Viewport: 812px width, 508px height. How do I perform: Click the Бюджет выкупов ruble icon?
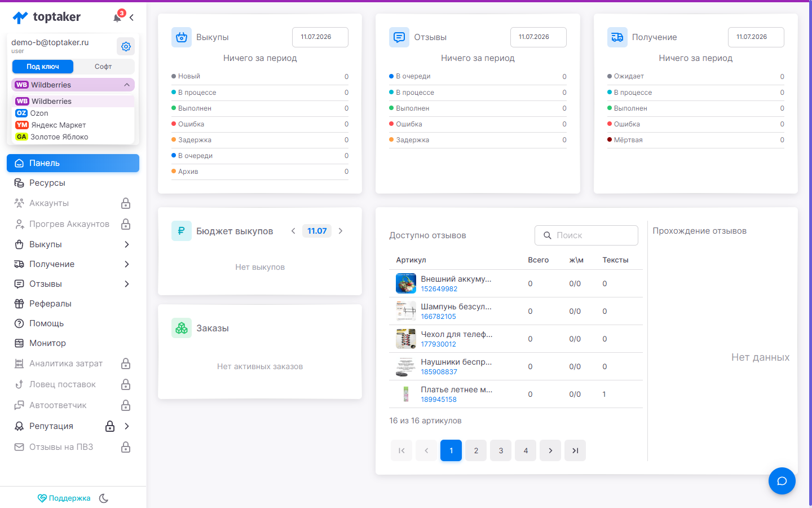(x=182, y=231)
